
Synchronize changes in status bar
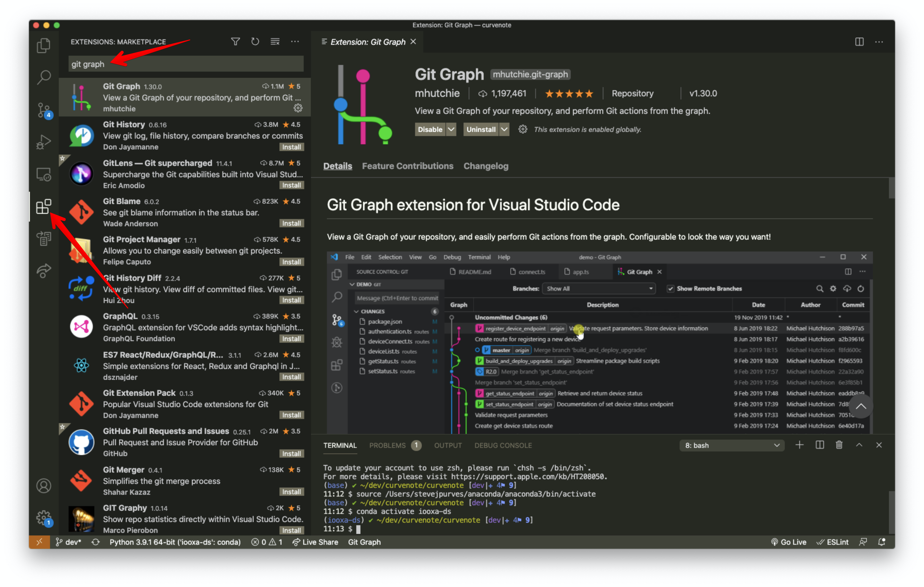[x=96, y=542]
